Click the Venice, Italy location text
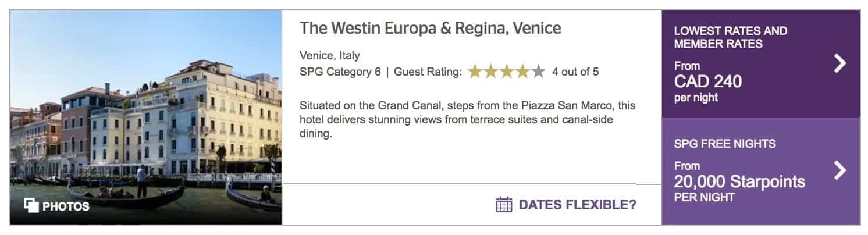Image resolution: width=868 pixels, height=235 pixels. click(x=329, y=56)
